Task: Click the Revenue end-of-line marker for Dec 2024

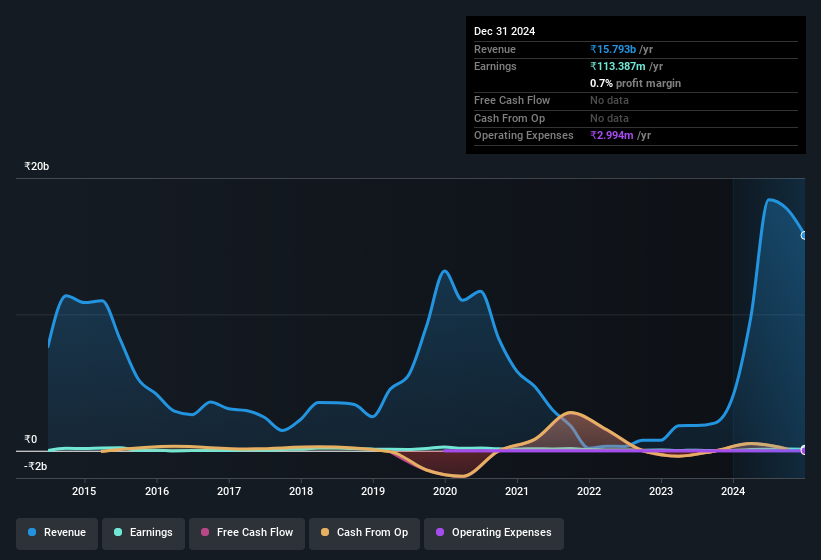Action: [x=804, y=236]
